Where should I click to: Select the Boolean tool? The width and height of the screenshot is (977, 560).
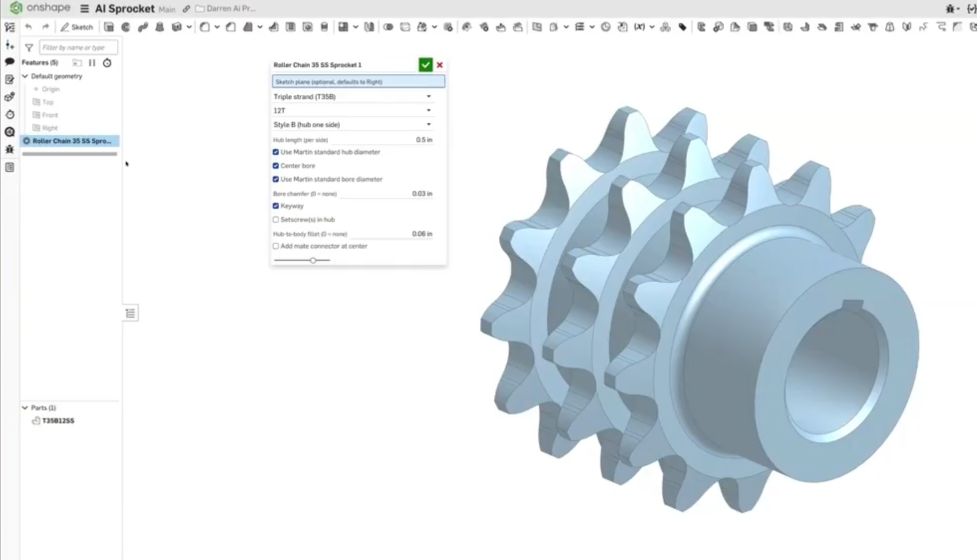388,27
